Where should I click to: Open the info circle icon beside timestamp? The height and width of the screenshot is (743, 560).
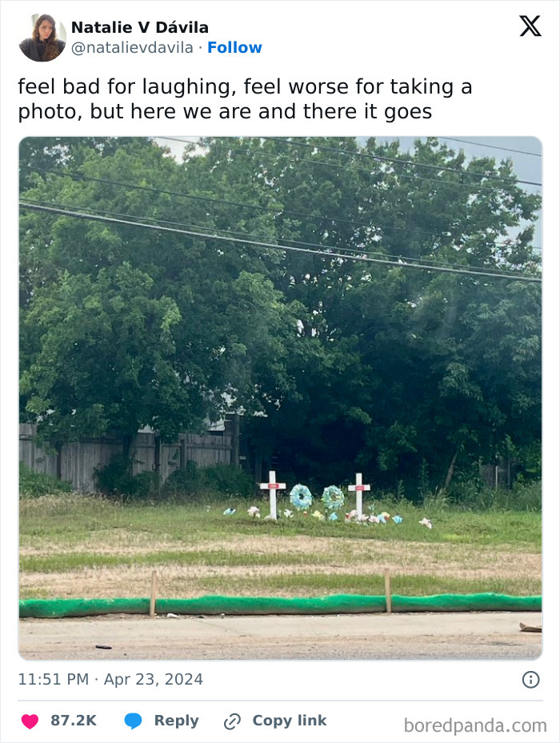coord(530,680)
